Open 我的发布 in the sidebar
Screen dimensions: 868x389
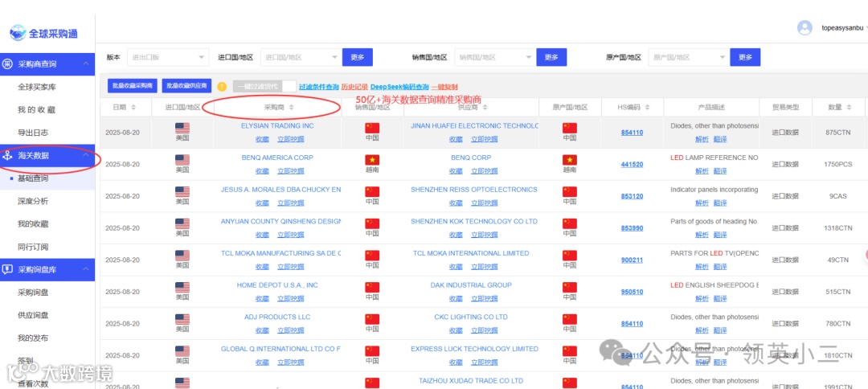pyautogui.click(x=33, y=338)
